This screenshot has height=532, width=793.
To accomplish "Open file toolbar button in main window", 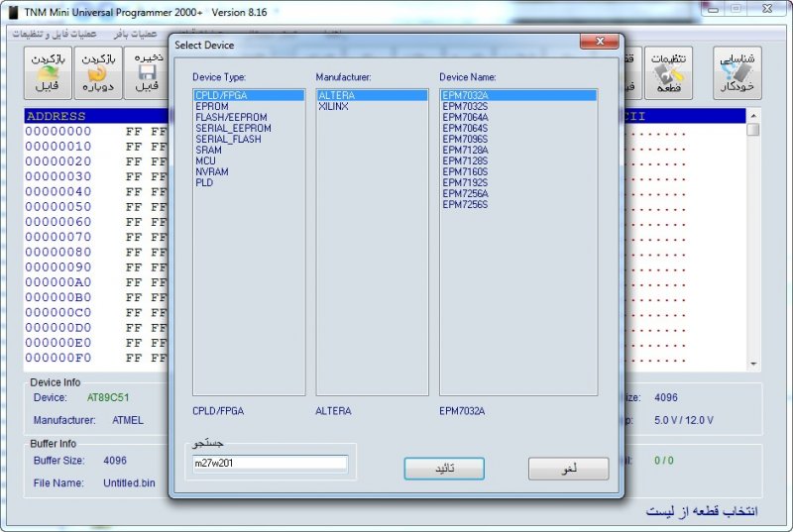I will click(48, 72).
